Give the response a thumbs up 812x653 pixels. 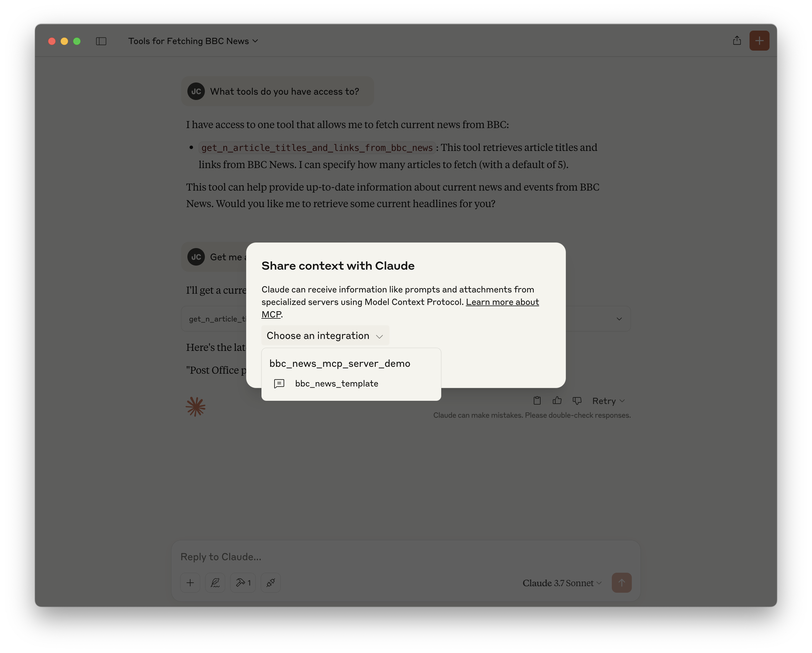pyautogui.click(x=557, y=401)
